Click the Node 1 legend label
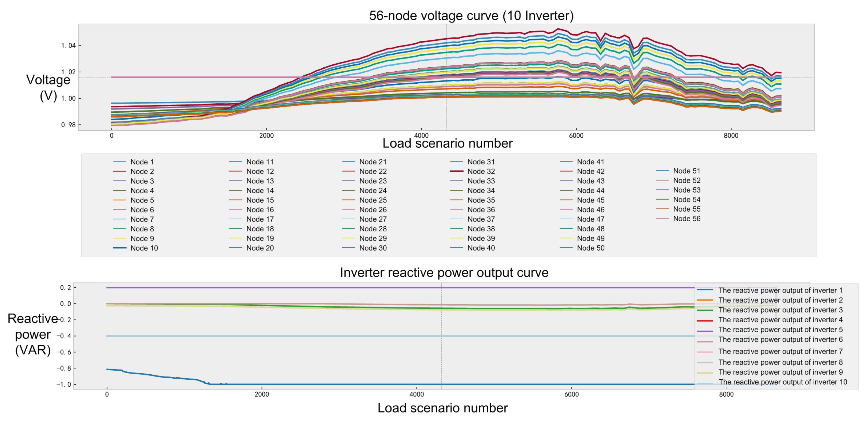 (142, 162)
